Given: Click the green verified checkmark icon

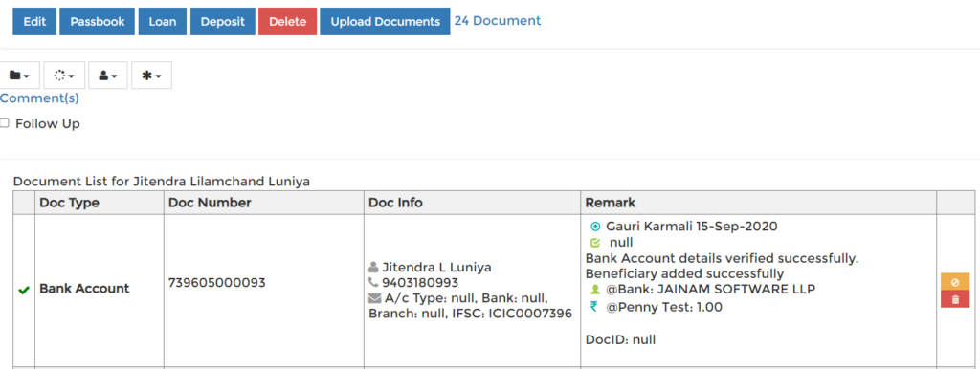Looking at the screenshot, I should pyautogui.click(x=24, y=290).
